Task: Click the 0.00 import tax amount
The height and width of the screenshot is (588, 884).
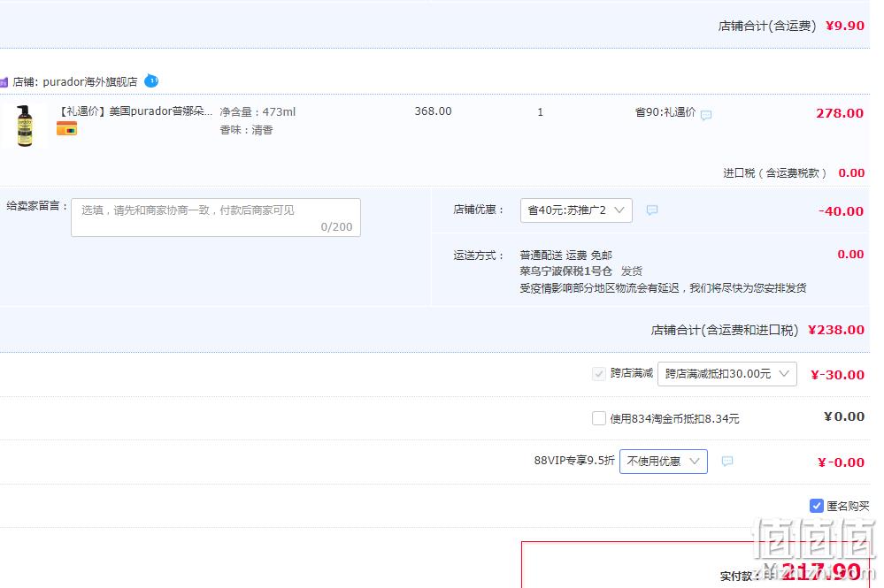Action: (851, 173)
